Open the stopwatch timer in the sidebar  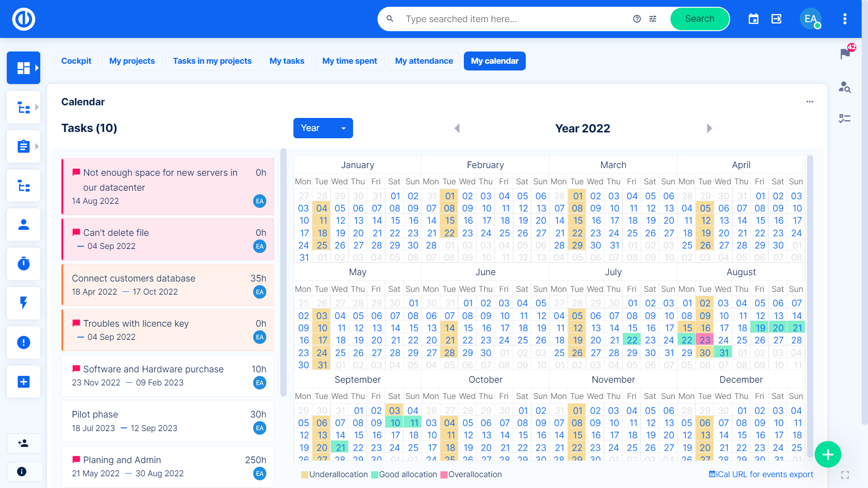click(x=24, y=264)
